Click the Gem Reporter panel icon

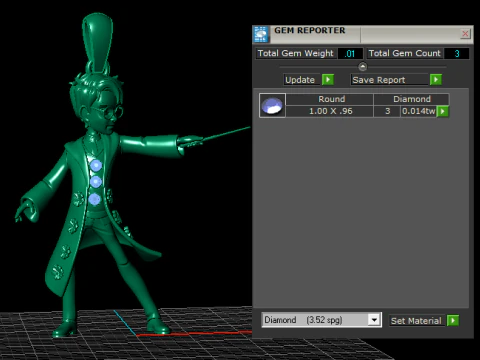261,34
